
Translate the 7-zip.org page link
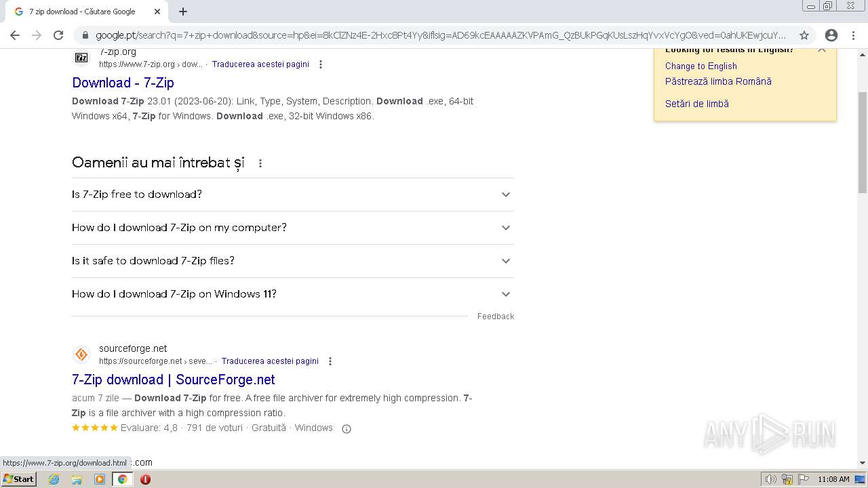(260, 64)
